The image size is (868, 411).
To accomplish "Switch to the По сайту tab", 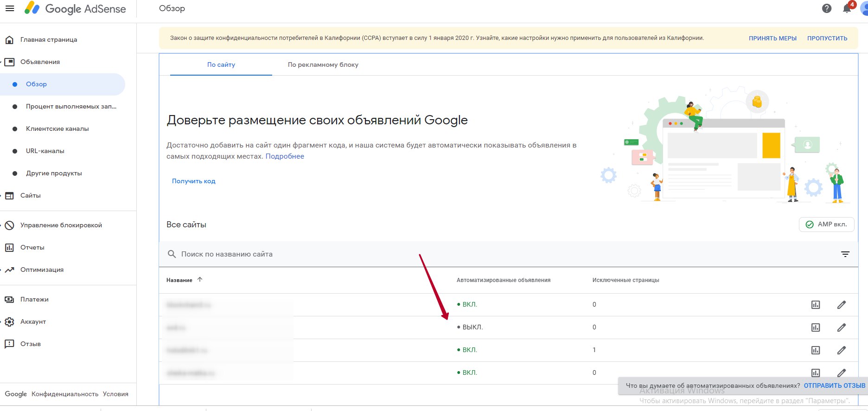I will [221, 65].
